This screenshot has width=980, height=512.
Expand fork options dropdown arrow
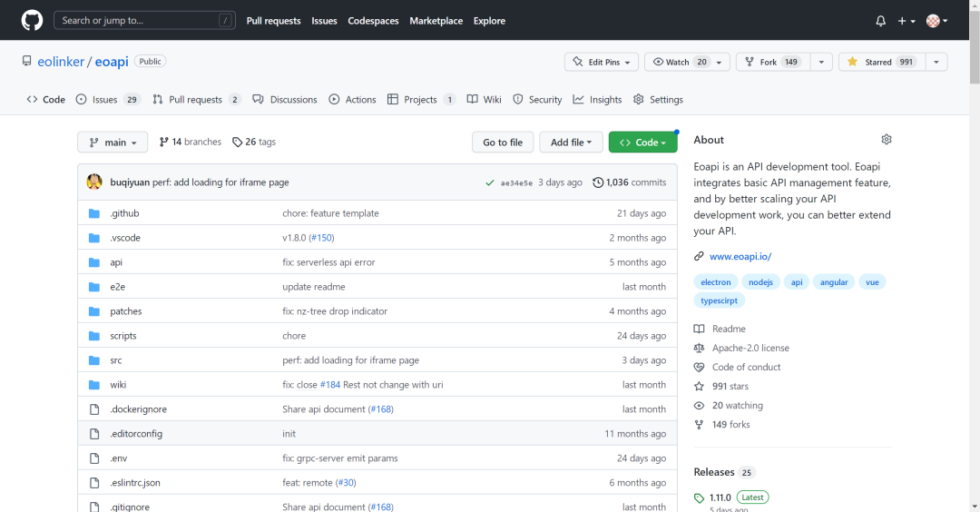click(821, 62)
